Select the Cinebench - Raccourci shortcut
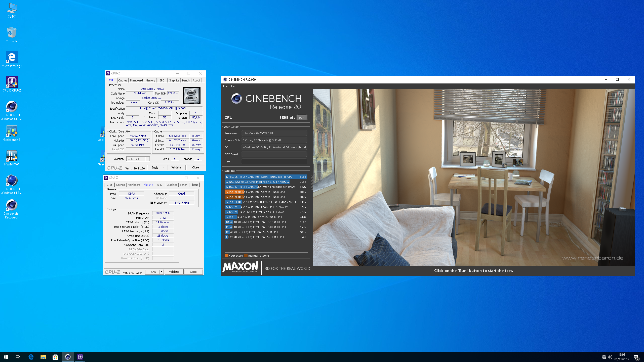Image resolution: width=644 pixels, height=362 pixels. (x=12, y=209)
